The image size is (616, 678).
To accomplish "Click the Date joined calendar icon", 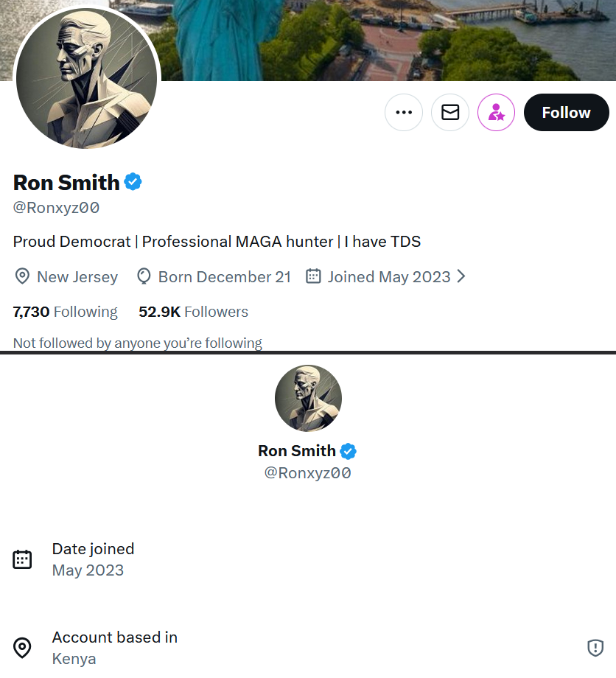I will [x=22, y=559].
